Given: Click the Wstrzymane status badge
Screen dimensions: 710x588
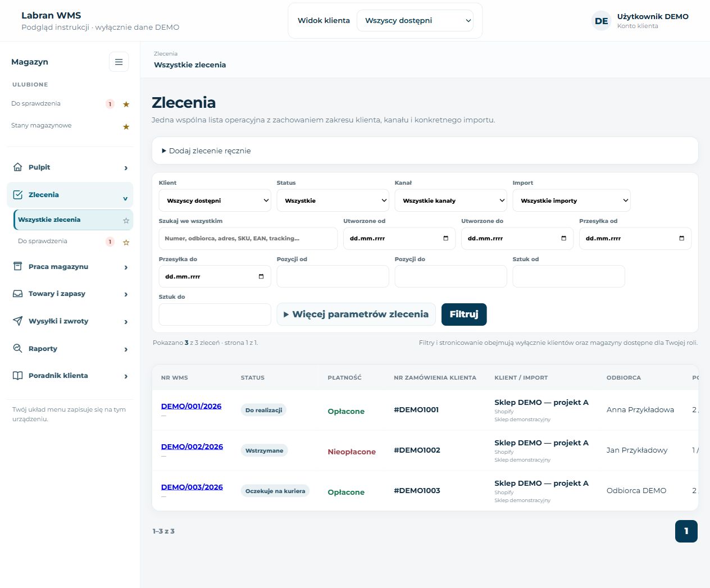Looking at the screenshot, I should tap(265, 450).
